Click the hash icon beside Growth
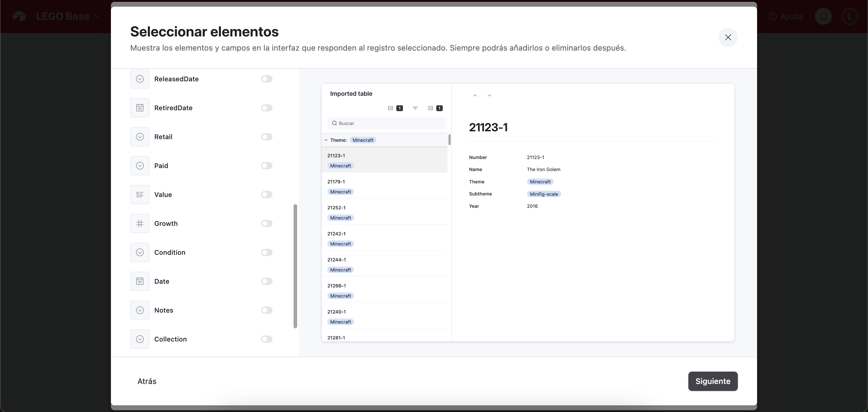This screenshot has width=868, height=412. (140, 223)
